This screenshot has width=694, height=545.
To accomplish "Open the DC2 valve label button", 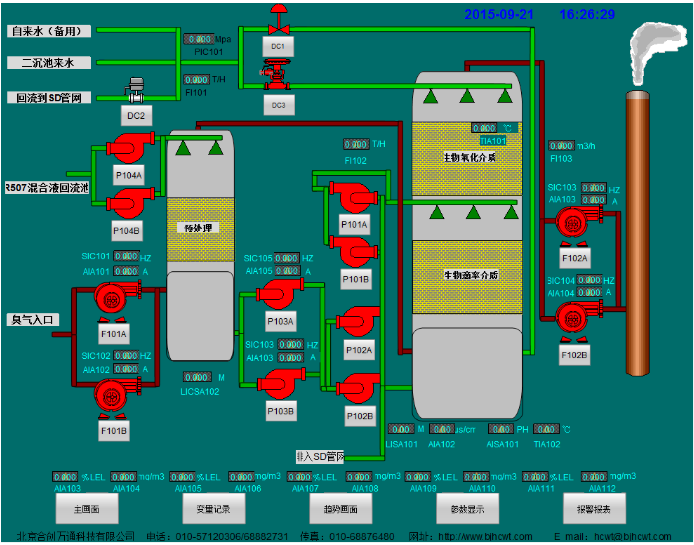I will 136,116.
